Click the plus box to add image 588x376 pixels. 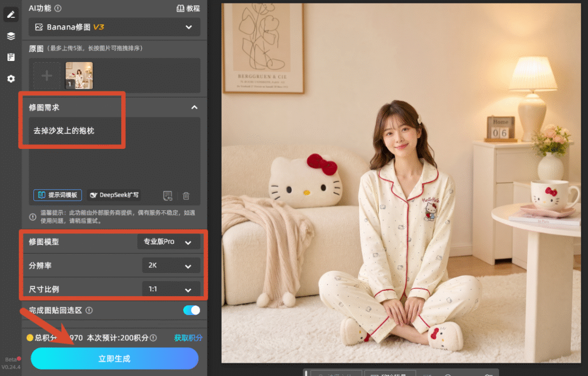[47, 75]
